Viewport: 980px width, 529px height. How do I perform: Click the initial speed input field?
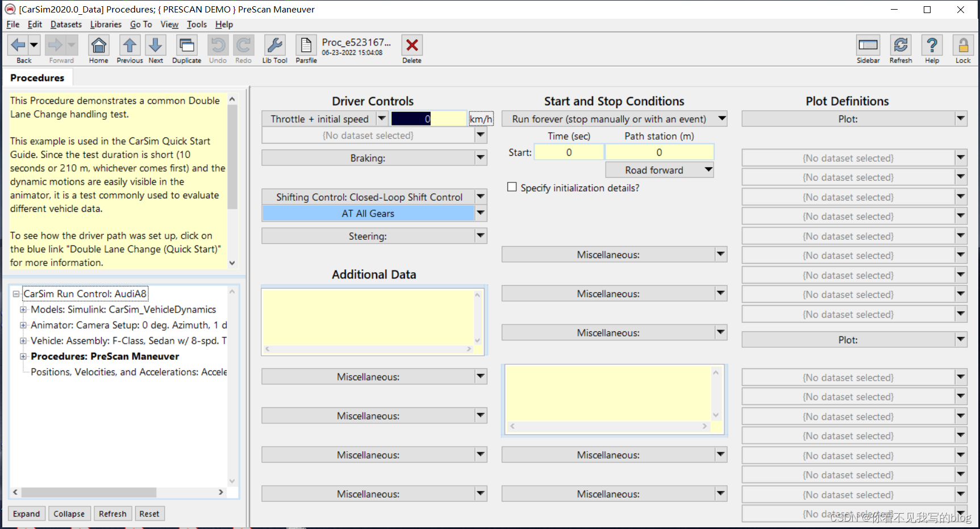click(428, 119)
